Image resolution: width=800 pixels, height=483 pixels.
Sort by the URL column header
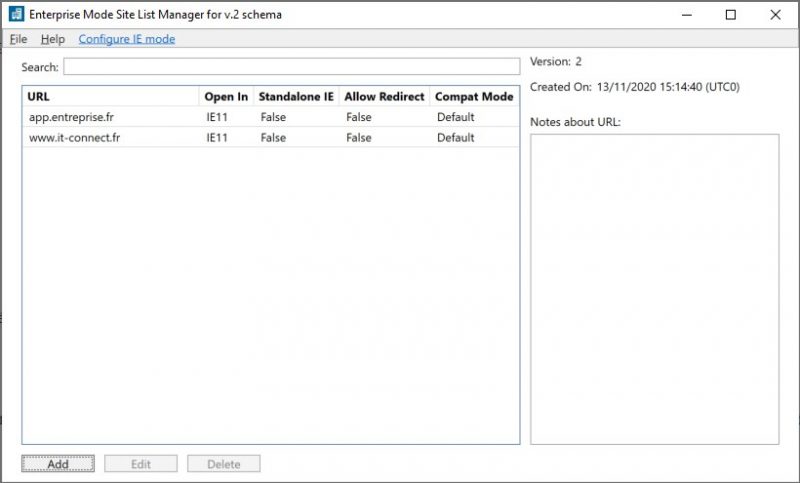110,96
